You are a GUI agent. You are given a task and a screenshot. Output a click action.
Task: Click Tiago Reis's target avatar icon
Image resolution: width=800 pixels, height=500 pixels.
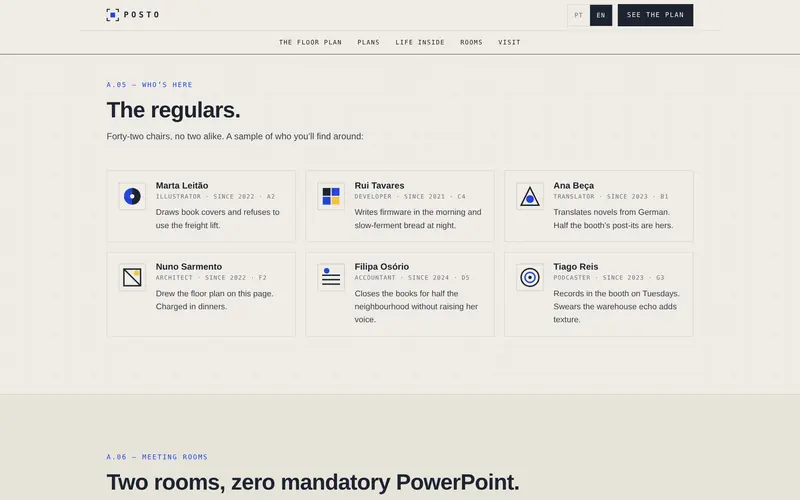[x=530, y=277]
